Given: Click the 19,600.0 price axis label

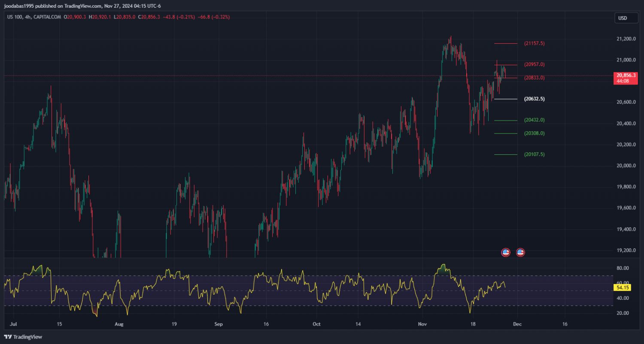Looking at the screenshot, I should [x=626, y=208].
